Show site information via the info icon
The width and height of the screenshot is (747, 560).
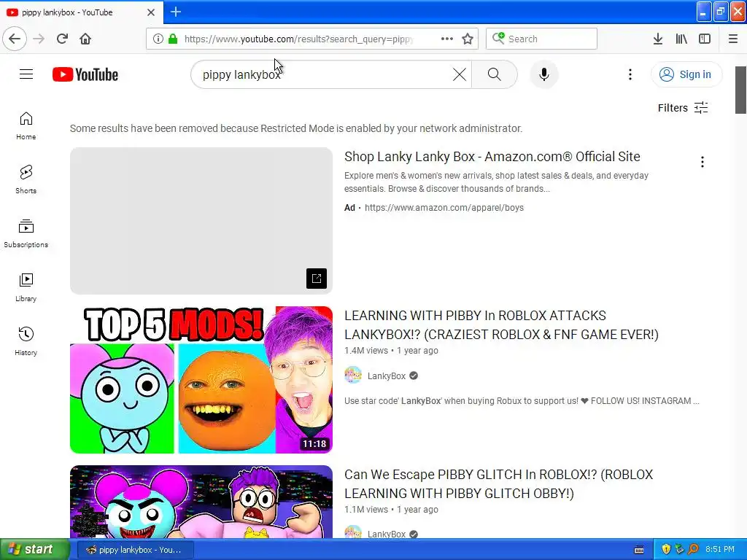click(x=158, y=39)
